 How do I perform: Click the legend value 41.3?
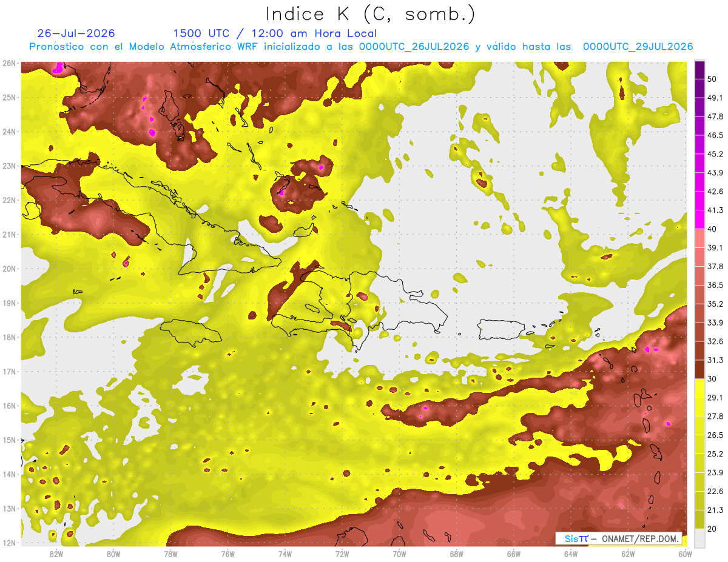tap(715, 210)
